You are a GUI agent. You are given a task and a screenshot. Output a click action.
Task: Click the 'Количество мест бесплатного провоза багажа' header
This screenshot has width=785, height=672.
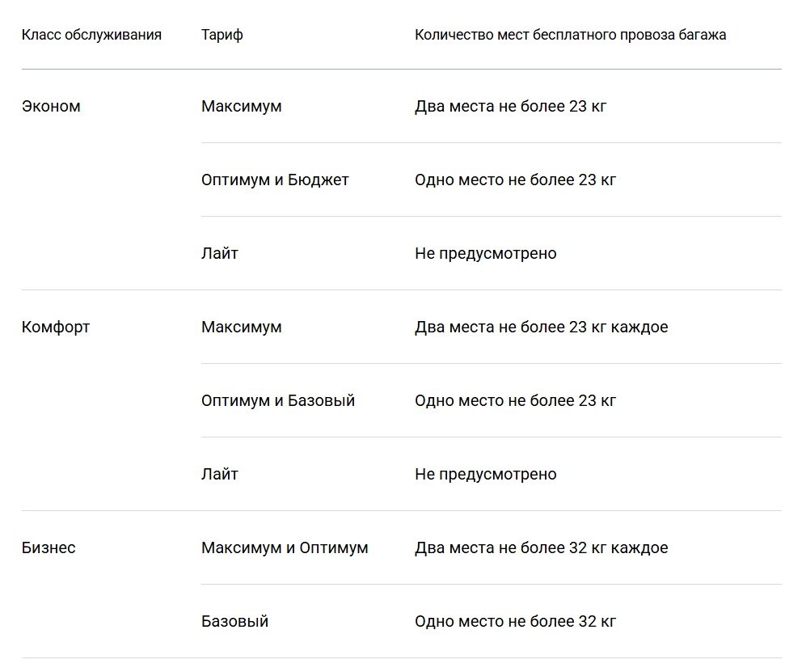570,35
